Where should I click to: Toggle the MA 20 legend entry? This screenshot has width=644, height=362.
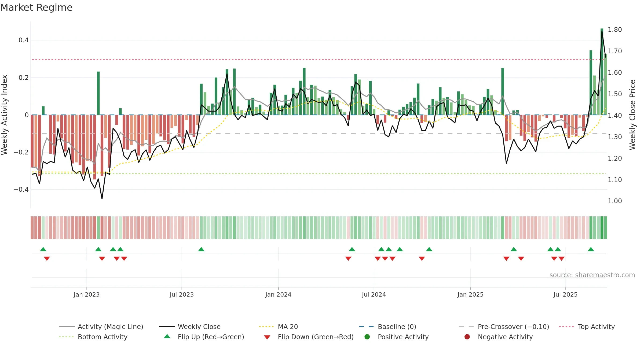pos(278,327)
